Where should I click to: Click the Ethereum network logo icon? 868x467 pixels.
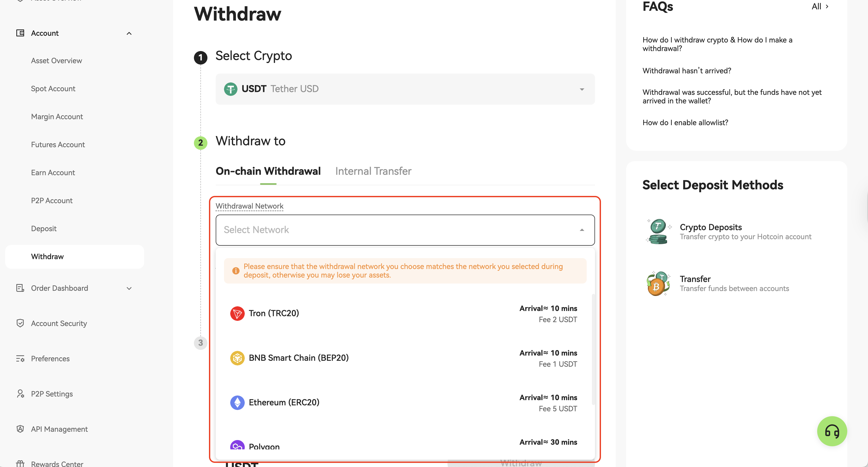pos(237,402)
